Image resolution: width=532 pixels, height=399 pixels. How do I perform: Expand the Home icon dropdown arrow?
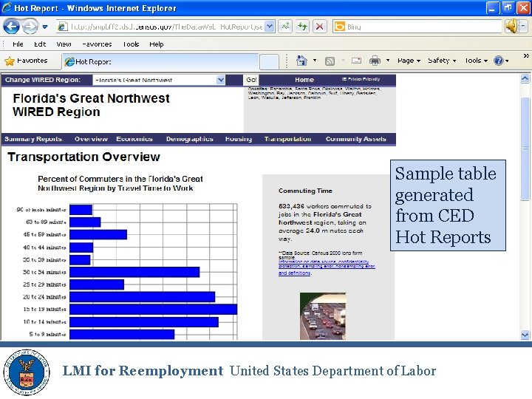pos(315,61)
